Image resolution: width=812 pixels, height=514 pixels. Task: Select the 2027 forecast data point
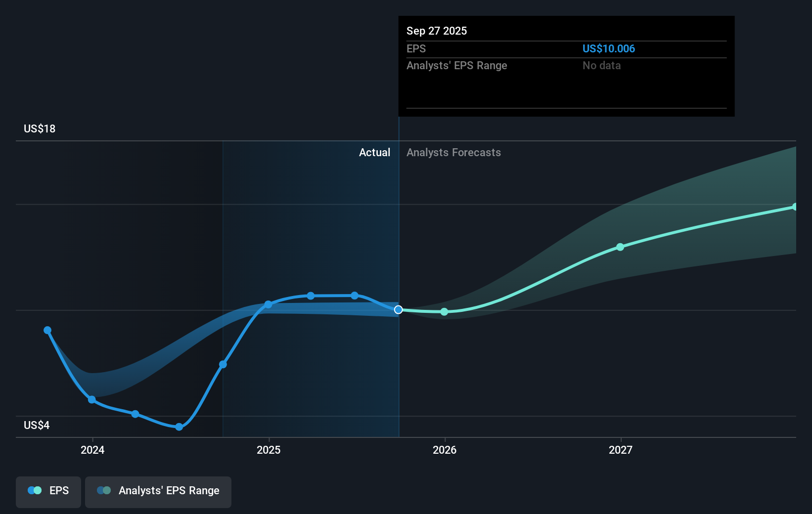[x=620, y=247]
